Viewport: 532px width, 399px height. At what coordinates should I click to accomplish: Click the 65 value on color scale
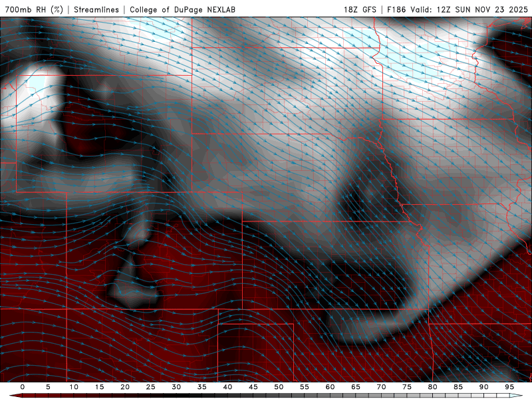coord(356,387)
